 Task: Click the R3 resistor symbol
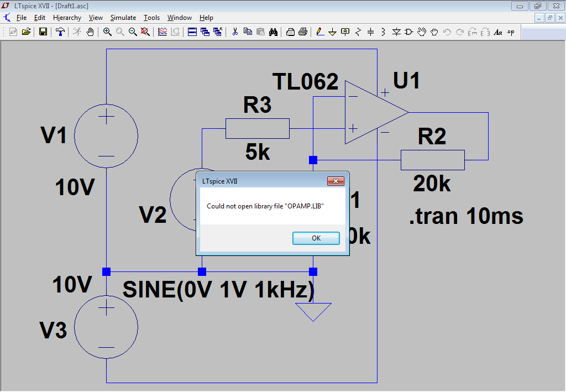pyautogui.click(x=258, y=128)
